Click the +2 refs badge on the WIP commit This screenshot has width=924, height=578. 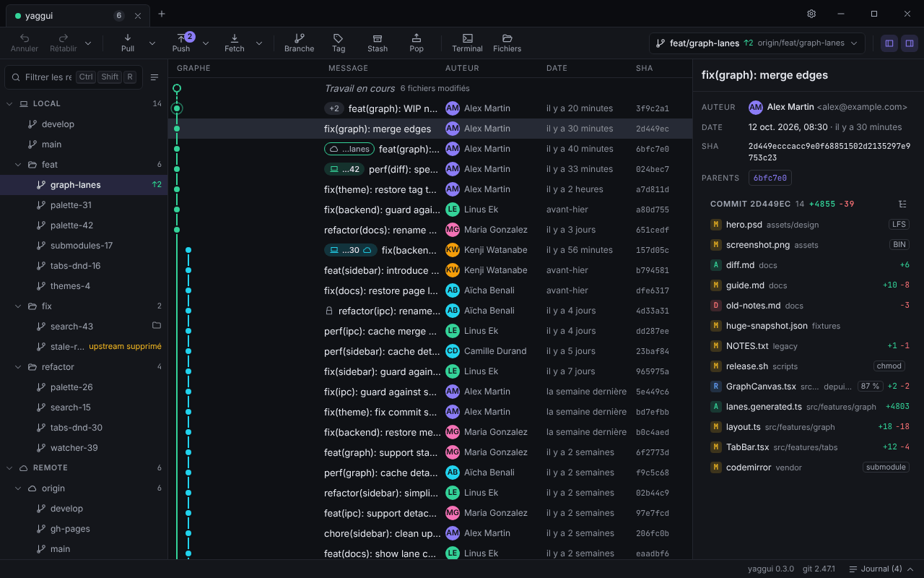coord(334,108)
